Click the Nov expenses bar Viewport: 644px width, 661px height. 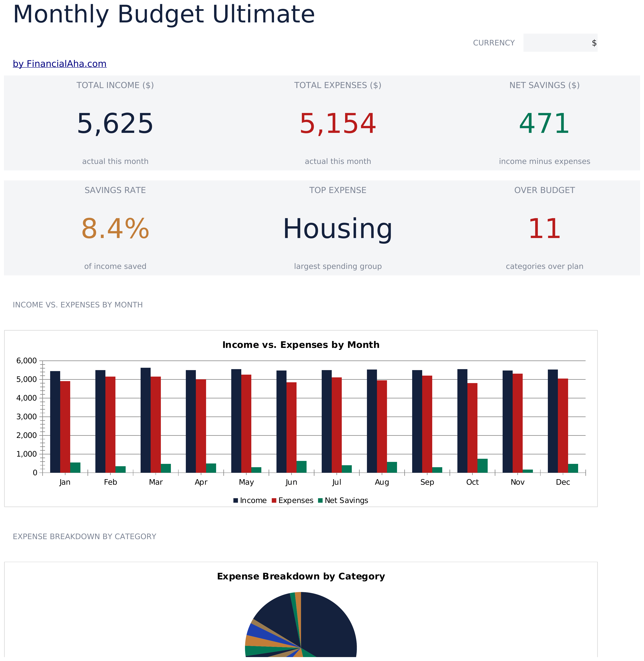click(x=518, y=423)
